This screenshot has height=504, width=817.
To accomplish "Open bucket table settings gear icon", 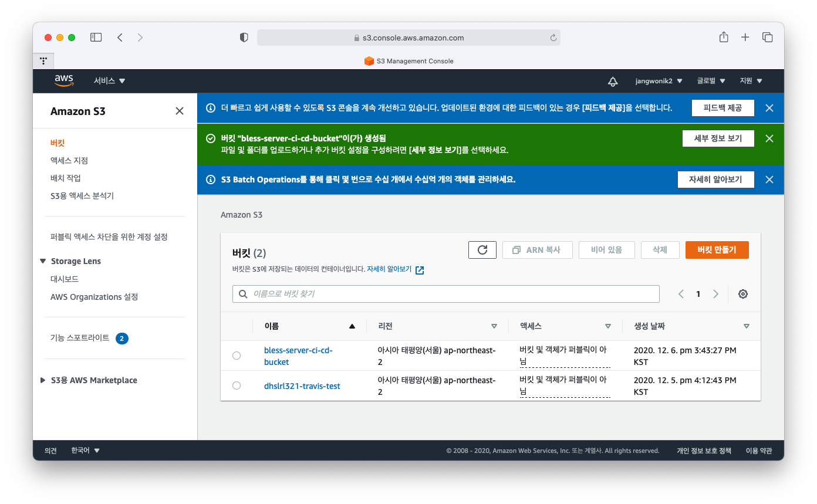I will [743, 294].
